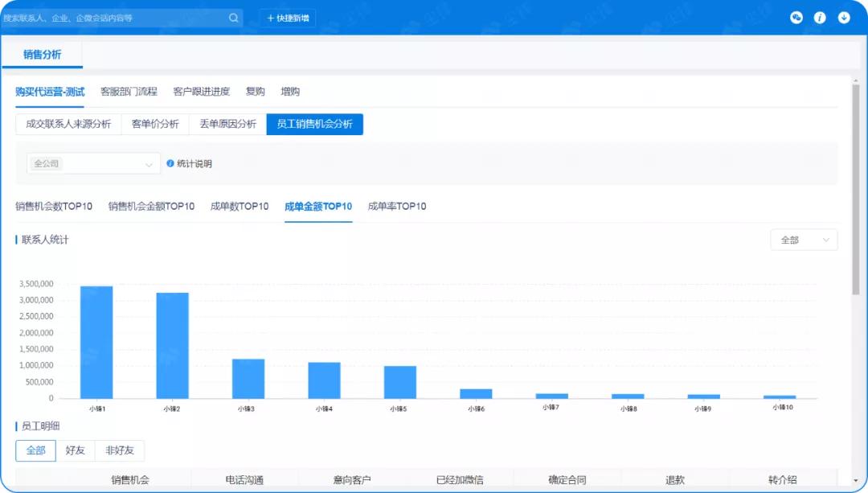The image size is (868, 493).
Task: Click the search magnifier icon
Action: tap(233, 17)
